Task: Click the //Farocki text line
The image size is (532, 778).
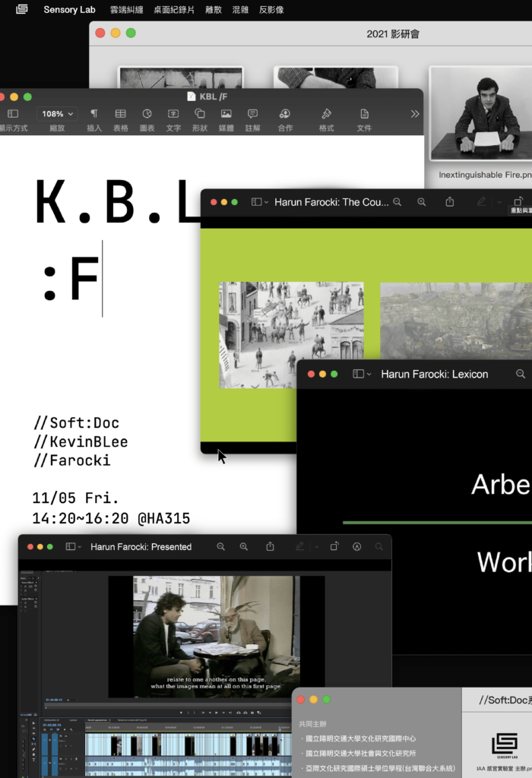Action: point(72,460)
